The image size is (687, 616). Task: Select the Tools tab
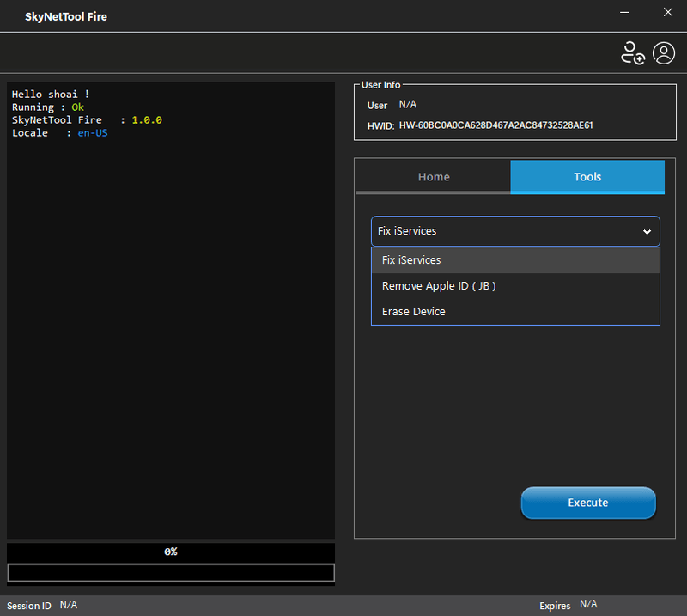[x=587, y=177]
